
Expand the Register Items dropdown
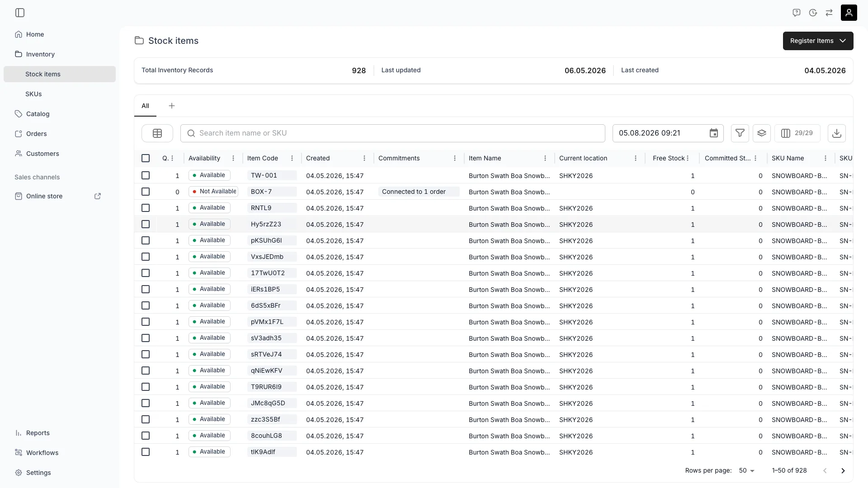tap(818, 41)
